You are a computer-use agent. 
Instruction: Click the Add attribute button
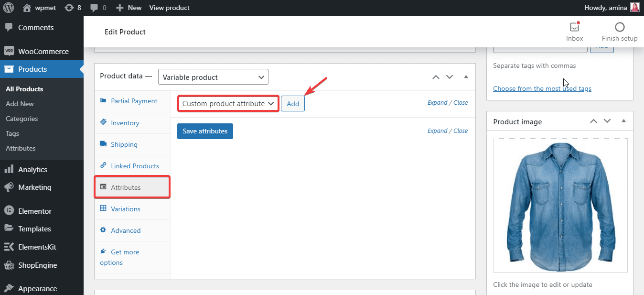pos(293,104)
